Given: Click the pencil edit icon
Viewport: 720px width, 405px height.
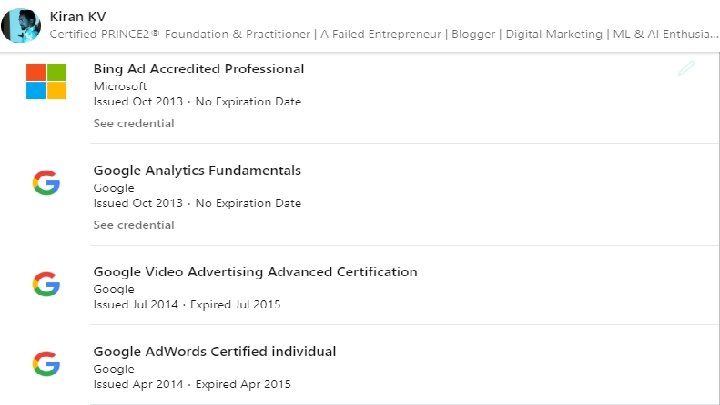Looking at the screenshot, I should [685, 68].
